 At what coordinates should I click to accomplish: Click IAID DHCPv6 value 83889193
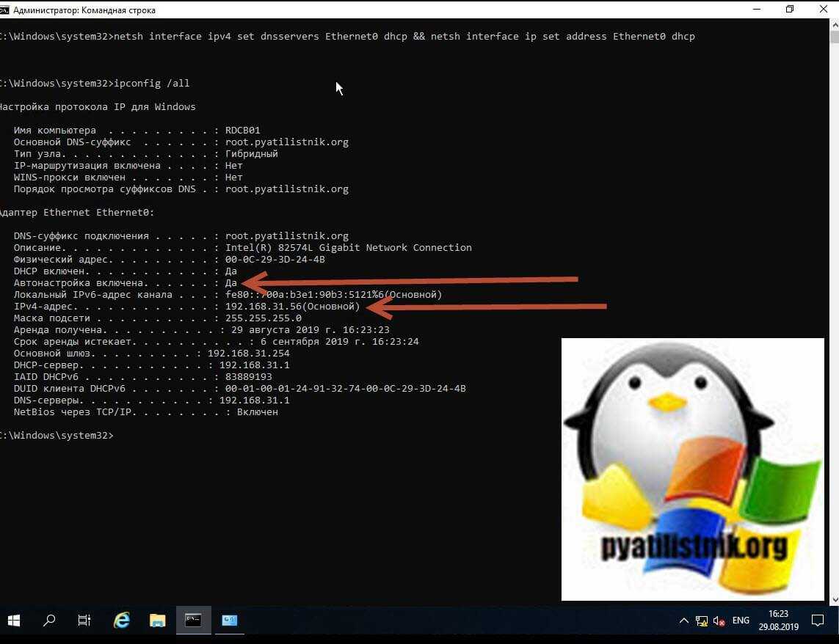pos(249,377)
